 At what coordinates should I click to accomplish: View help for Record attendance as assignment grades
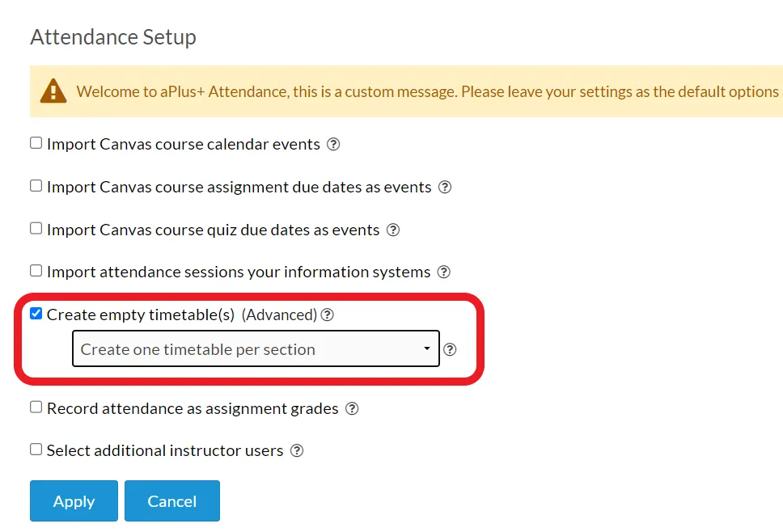pos(352,409)
